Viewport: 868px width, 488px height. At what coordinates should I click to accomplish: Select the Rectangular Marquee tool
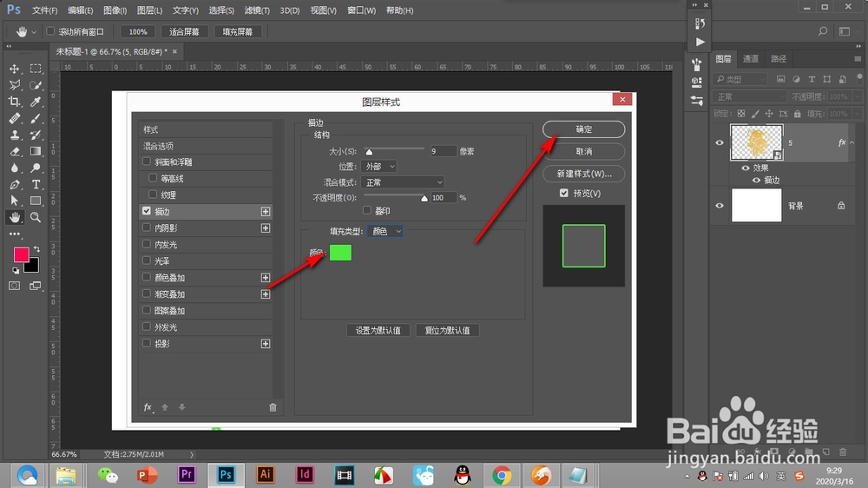click(36, 69)
